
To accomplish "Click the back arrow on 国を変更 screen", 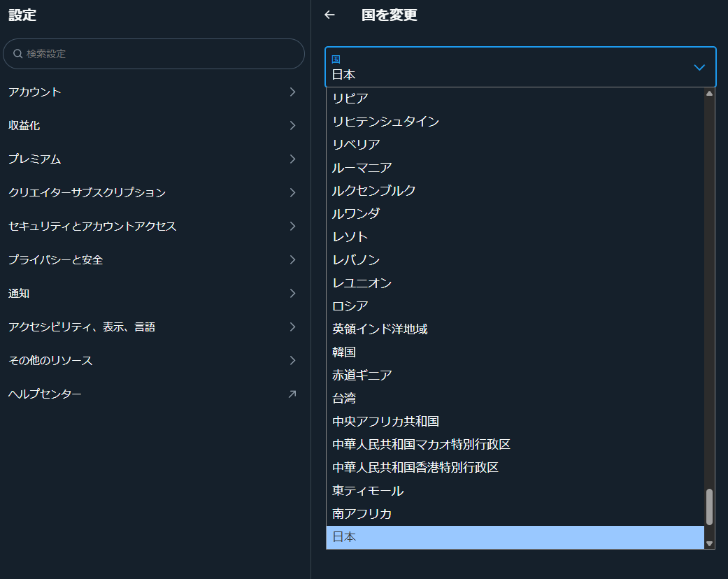I will point(329,15).
